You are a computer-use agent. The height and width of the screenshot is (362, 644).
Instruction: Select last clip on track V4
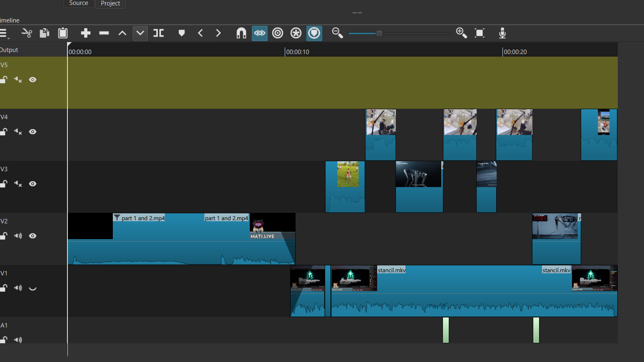pyautogui.click(x=599, y=135)
